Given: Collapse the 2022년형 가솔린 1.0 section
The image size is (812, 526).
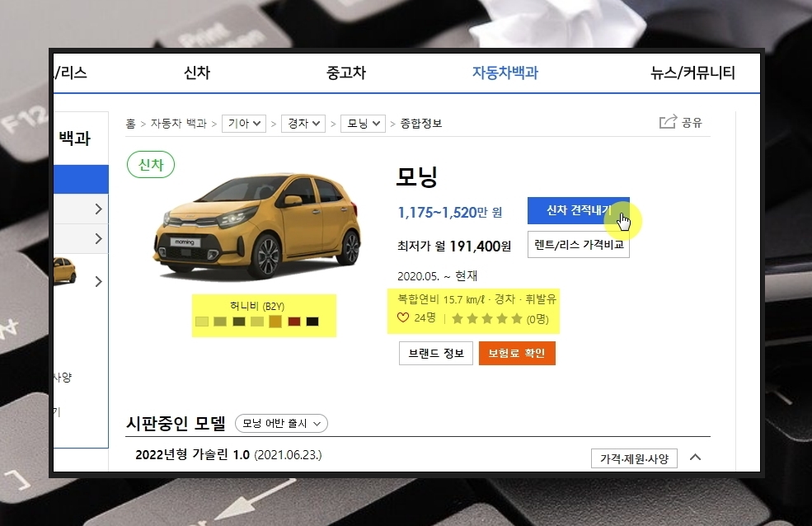Looking at the screenshot, I should point(696,457).
